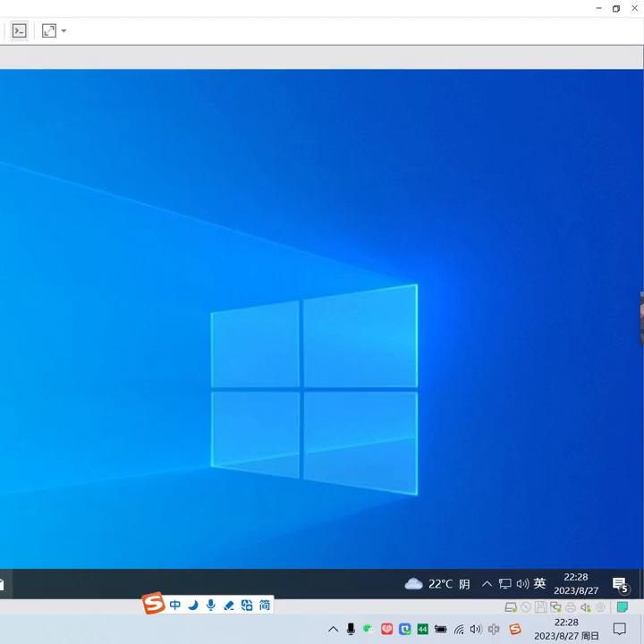Open host Wi-Fi network icon

tap(459, 629)
